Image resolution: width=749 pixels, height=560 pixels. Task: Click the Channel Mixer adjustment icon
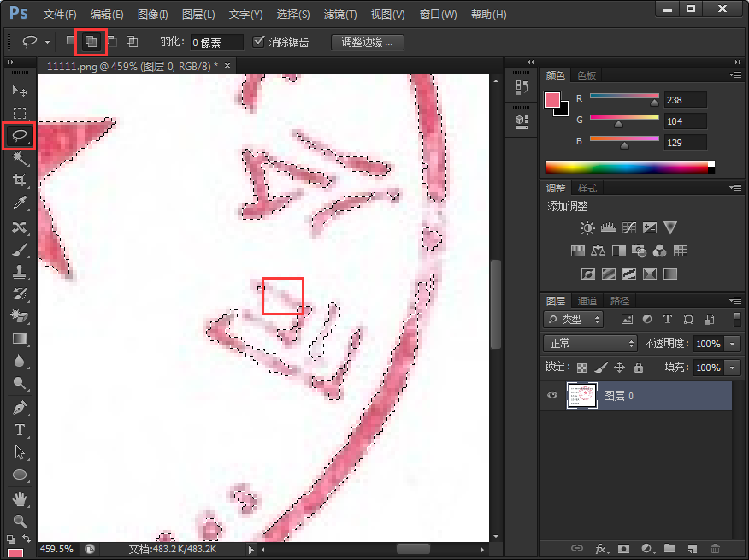point(659,251)
